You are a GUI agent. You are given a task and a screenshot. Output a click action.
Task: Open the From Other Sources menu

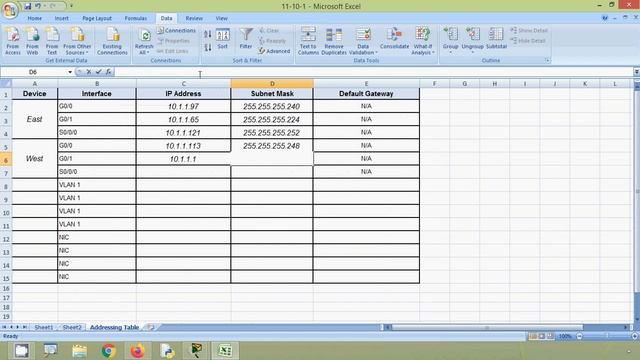click(x=77, y=41)
